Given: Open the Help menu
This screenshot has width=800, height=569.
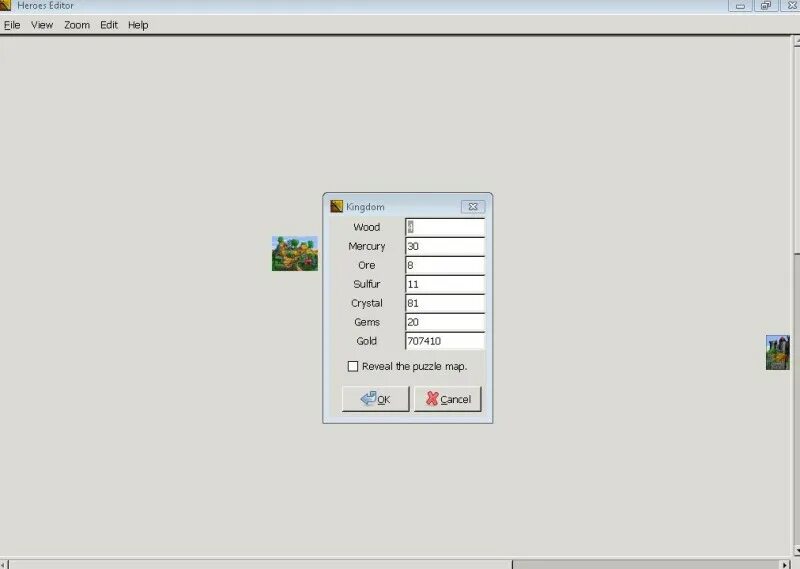Looking at the screenshot, I should [x=138, y=25].
